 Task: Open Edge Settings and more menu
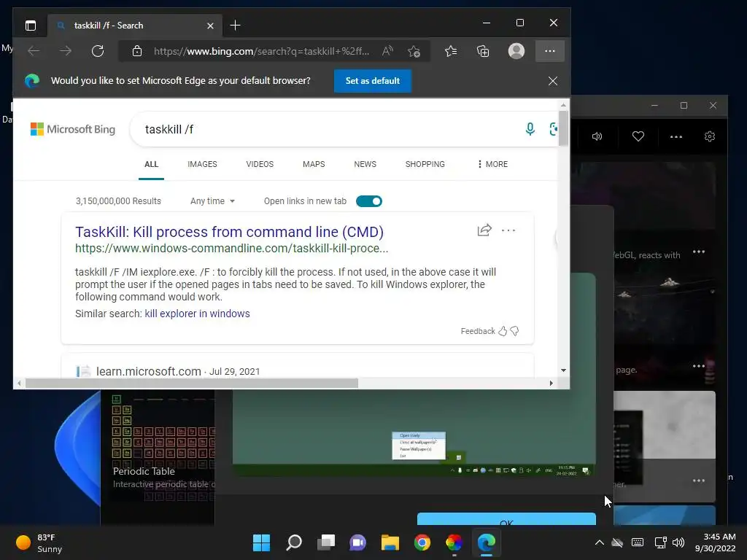550,51
